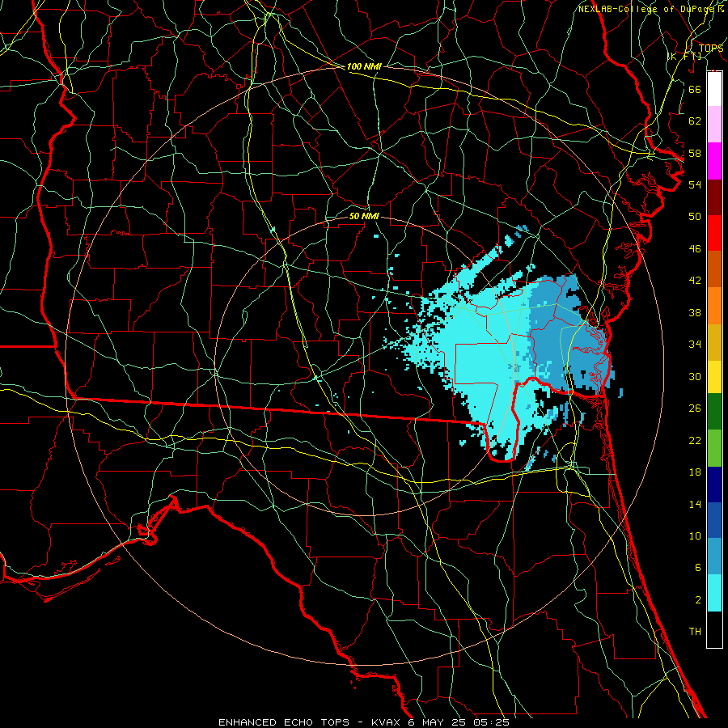Click the legend value 6
This screenshot has width=728, height=728.
tap(698, 568)
